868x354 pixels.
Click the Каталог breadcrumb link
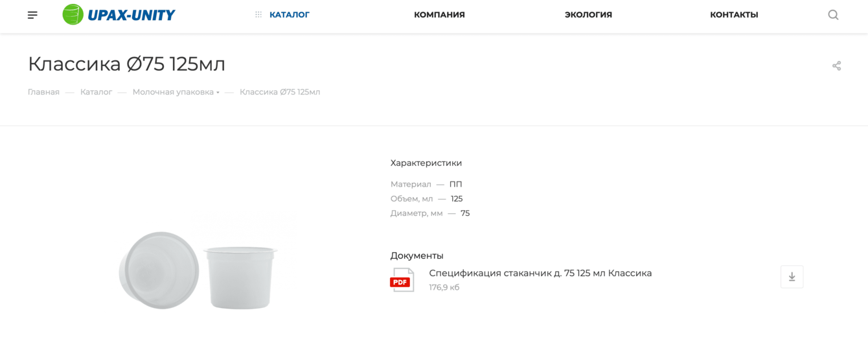pos(97,92)
